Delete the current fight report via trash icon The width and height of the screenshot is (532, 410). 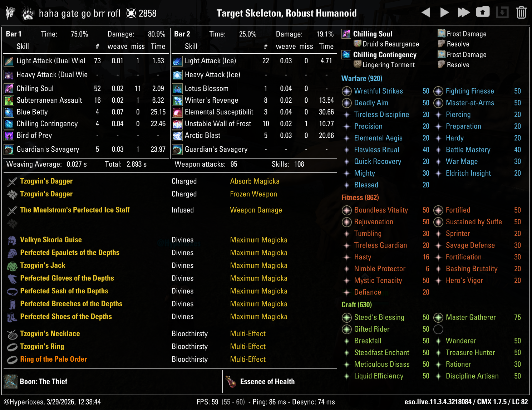pos(521,12)
